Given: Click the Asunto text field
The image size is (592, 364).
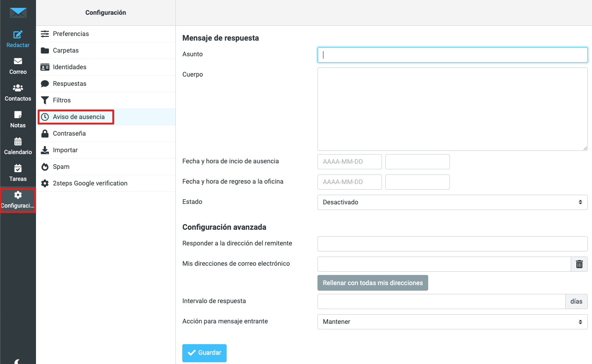Looking at the screenshot, I should (x=452, y=54).
